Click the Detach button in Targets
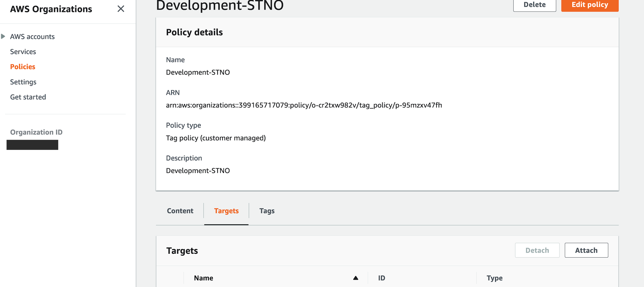The image size is (644, 287). tap(537, 250)
